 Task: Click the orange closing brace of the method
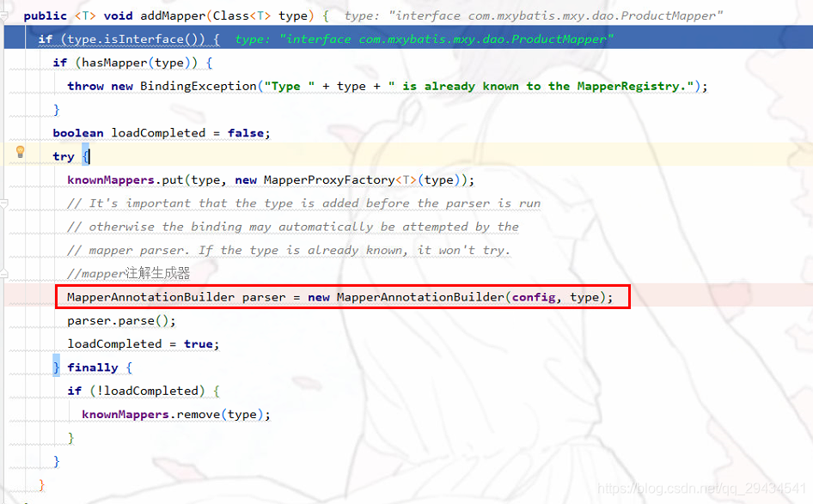41,485
